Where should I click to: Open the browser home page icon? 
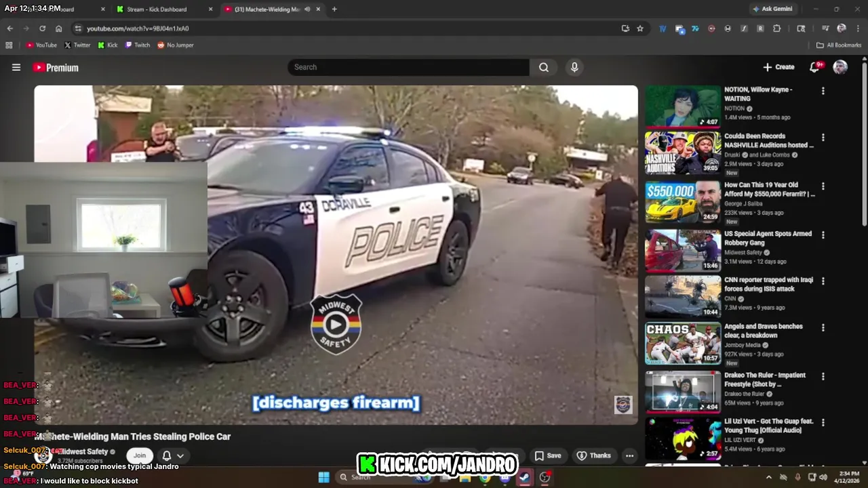tap(58, 28)
